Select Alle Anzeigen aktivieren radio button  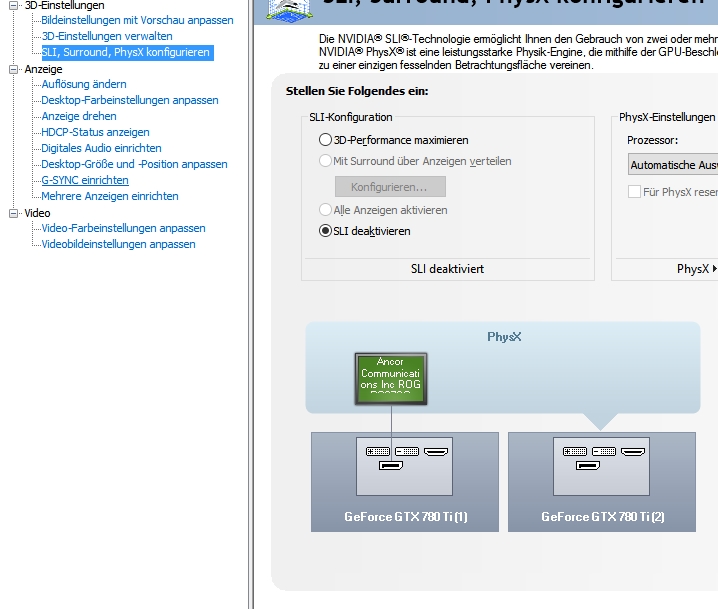pyautogui.click(x=325, y=210)
